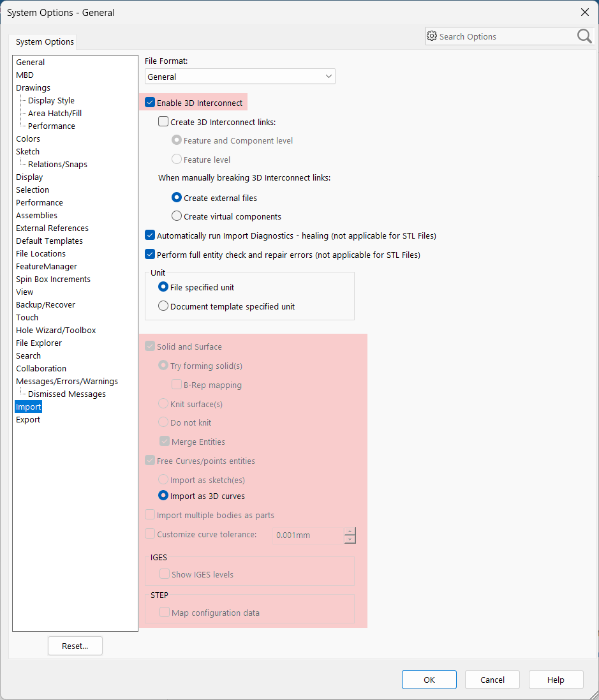Open Default Templates page

50,241
